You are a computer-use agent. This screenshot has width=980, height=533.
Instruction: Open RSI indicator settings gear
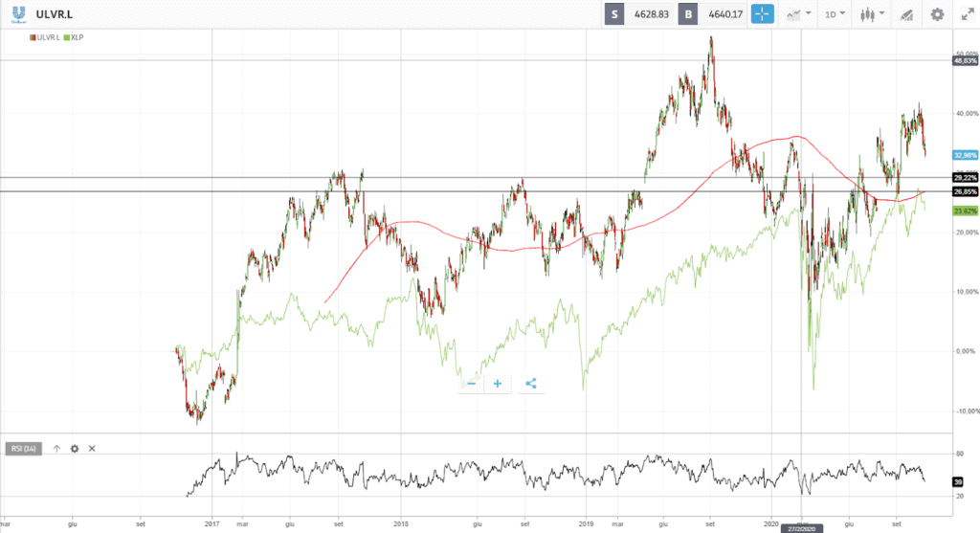[x=75, y=449]
